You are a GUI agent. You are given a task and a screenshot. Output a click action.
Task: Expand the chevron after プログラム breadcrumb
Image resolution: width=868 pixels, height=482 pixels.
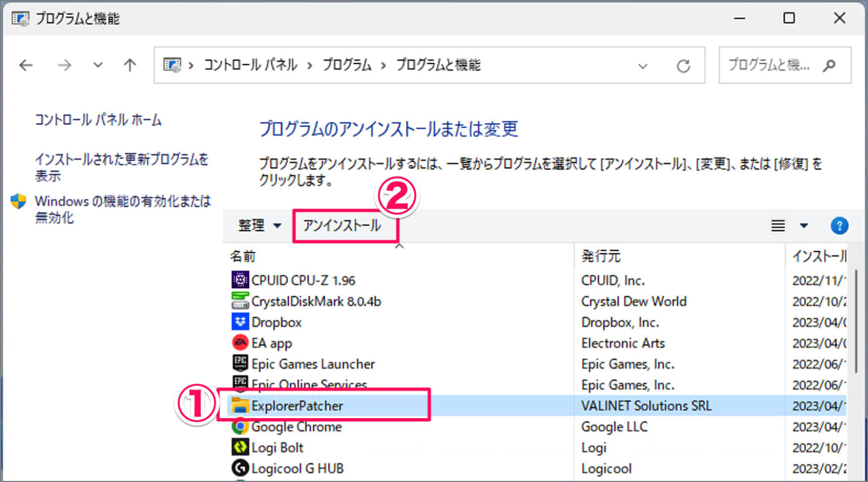coord(383,66)
